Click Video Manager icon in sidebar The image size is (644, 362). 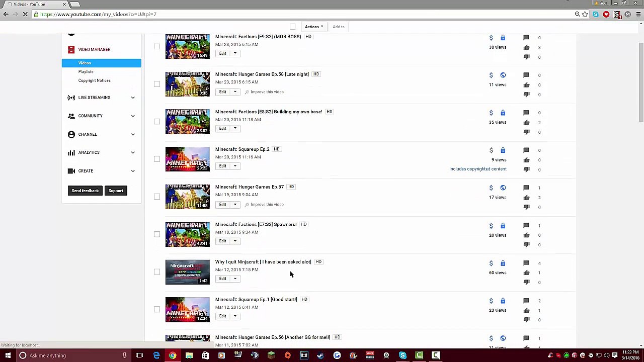pyautogui.click(x=71, y=49)
